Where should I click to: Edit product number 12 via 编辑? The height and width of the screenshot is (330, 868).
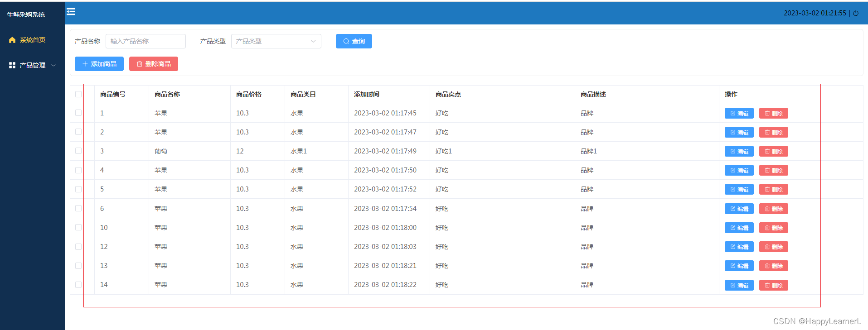(739, 247)
